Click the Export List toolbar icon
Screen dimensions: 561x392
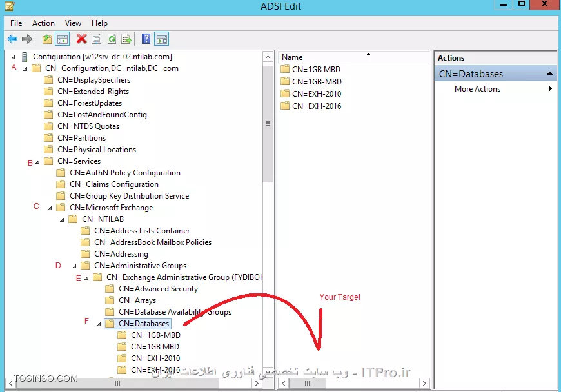(x=126, y=39)
